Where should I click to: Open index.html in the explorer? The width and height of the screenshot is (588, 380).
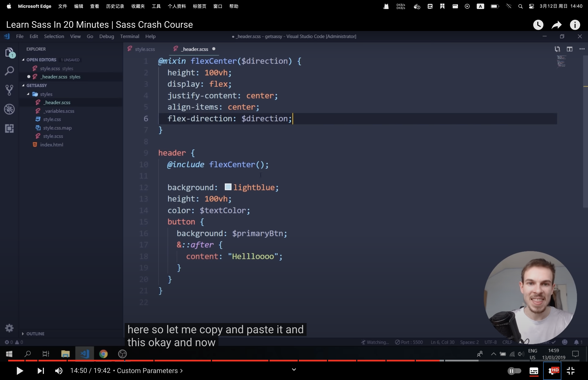(52, 145)
